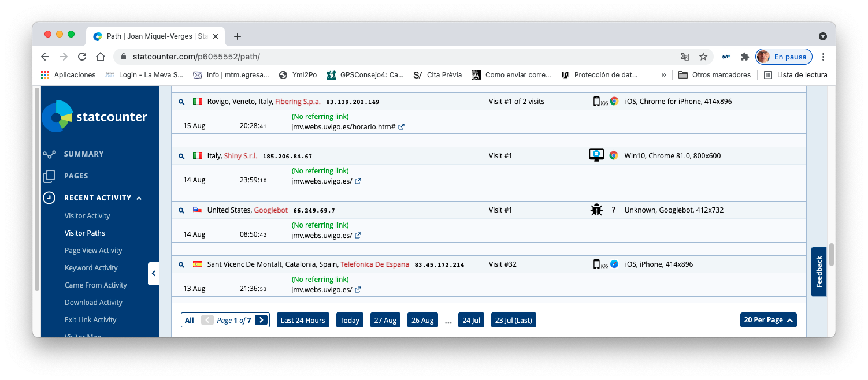This screenshot has width=868, height=380.
Task: Click the browser back arrow
Action: click(x=45, y=57)
